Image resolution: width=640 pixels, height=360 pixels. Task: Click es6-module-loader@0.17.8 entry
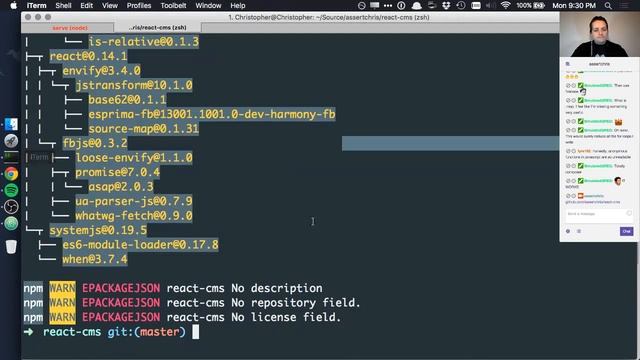(x=140, y=245)
